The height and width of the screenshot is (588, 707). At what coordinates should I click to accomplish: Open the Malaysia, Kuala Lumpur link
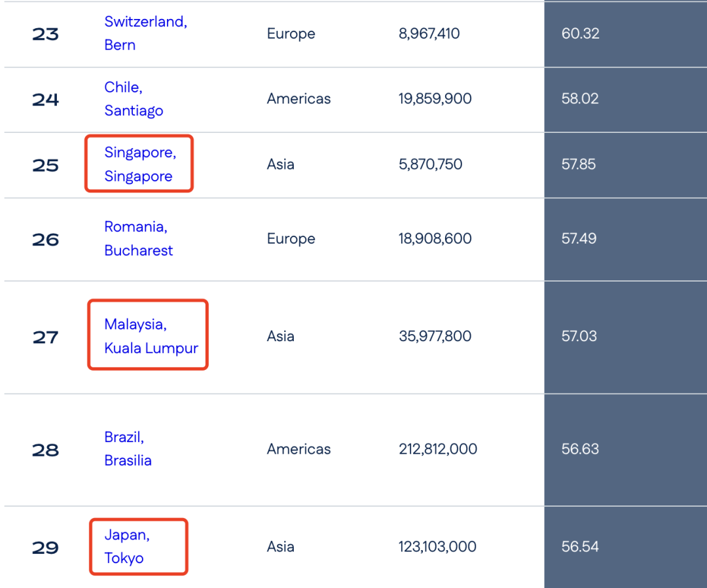[x=151, y=336]
